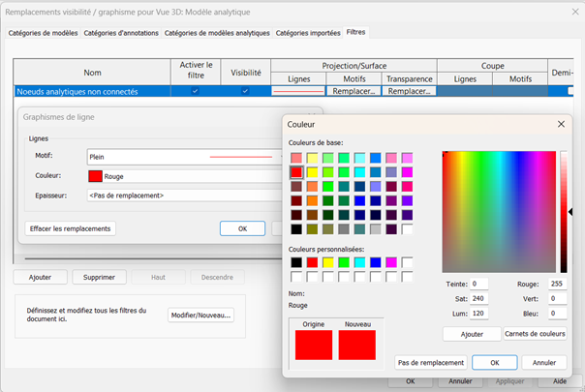The image size is (585, 392).
Task: Click the Haut button
Action: [158, 277]
